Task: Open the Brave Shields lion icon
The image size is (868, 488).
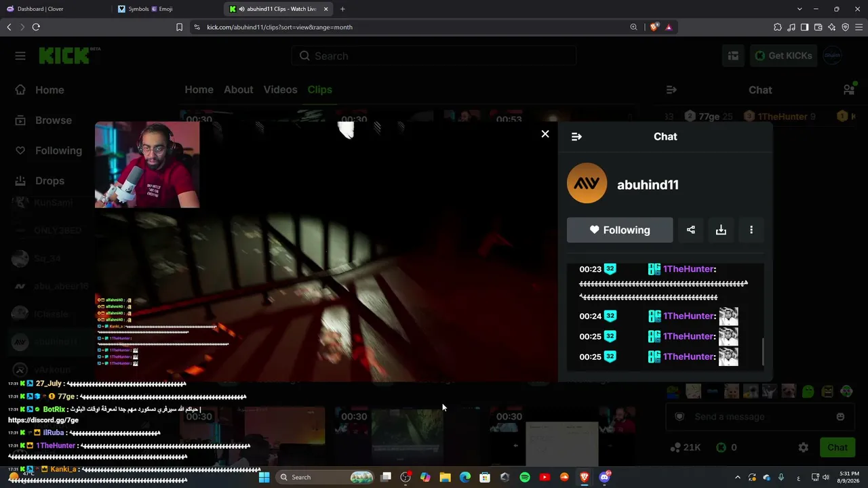Action: point(654,27)
